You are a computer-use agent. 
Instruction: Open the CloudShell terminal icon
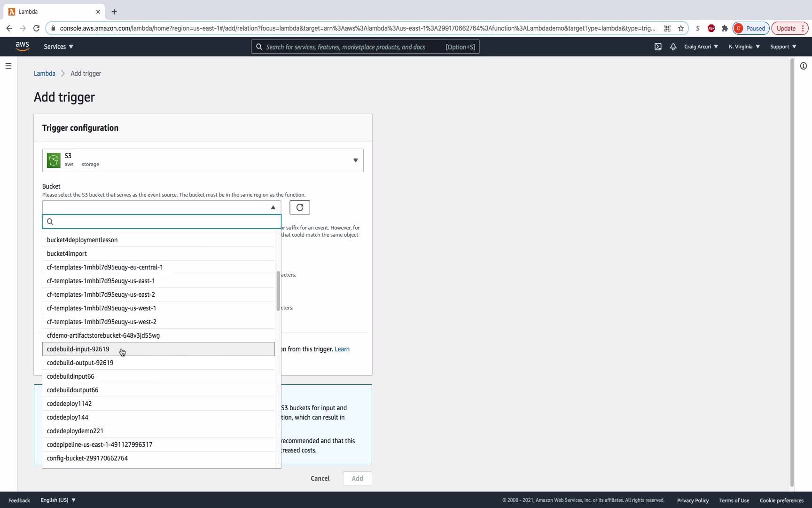(x=658, y=47)
